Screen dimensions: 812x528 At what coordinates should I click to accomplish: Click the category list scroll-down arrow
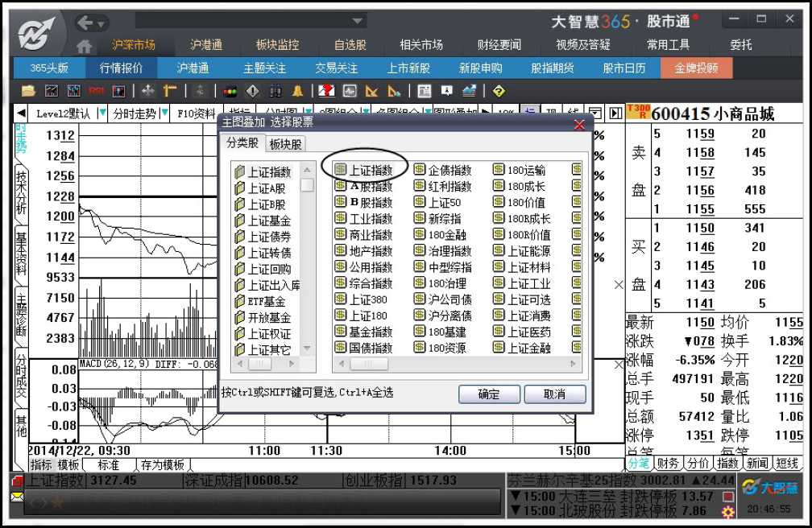307,349
